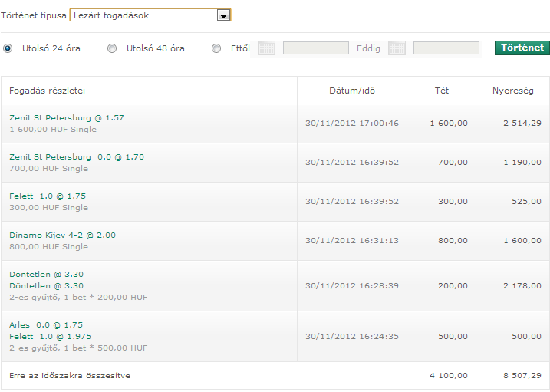The height and width of the screenshot is (392, 550).
Task: Click the Nyereség column header
Action: 512,91
